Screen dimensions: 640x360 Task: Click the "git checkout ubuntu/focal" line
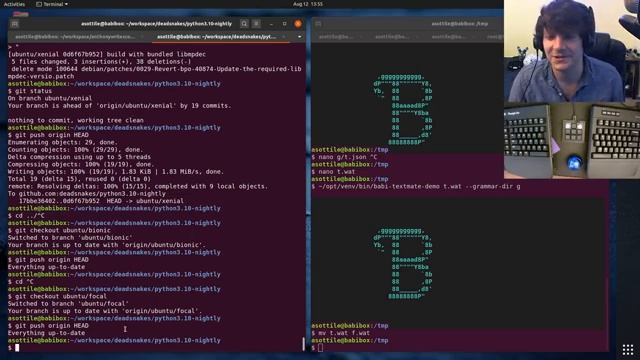click(57, 296)
